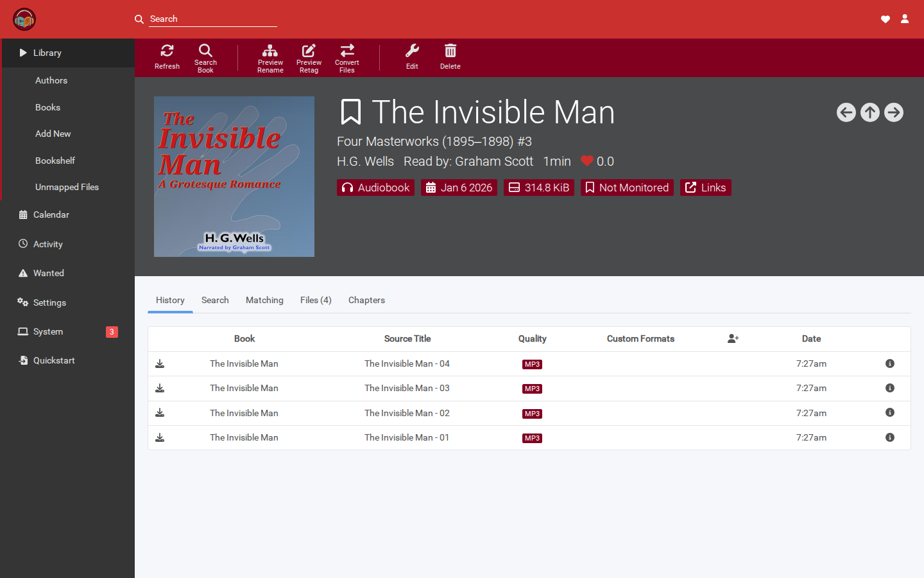
Task: Switch to the Search tab
Action: (x=215, y=300)
